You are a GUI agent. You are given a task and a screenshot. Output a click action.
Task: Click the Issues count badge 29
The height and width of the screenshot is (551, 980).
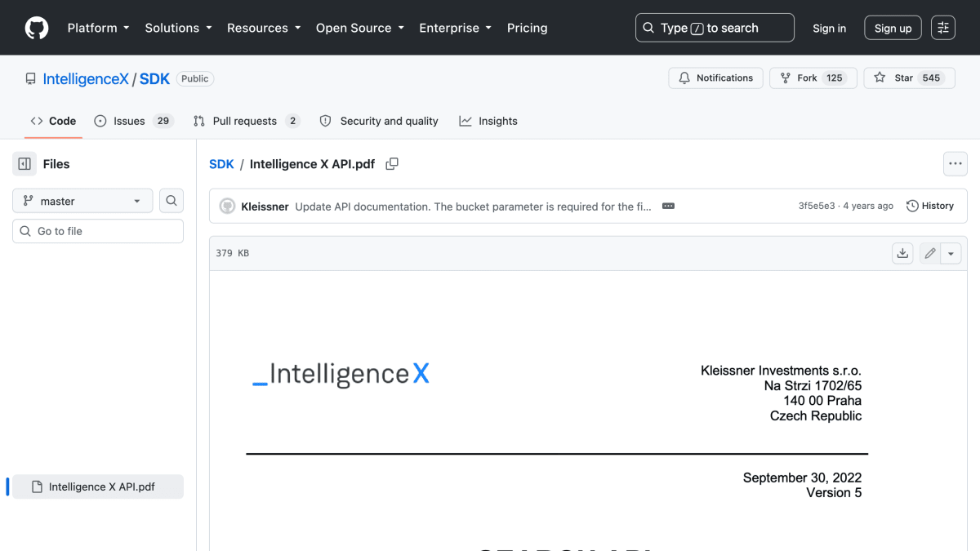pyautogui.click(x=163, y=121)
